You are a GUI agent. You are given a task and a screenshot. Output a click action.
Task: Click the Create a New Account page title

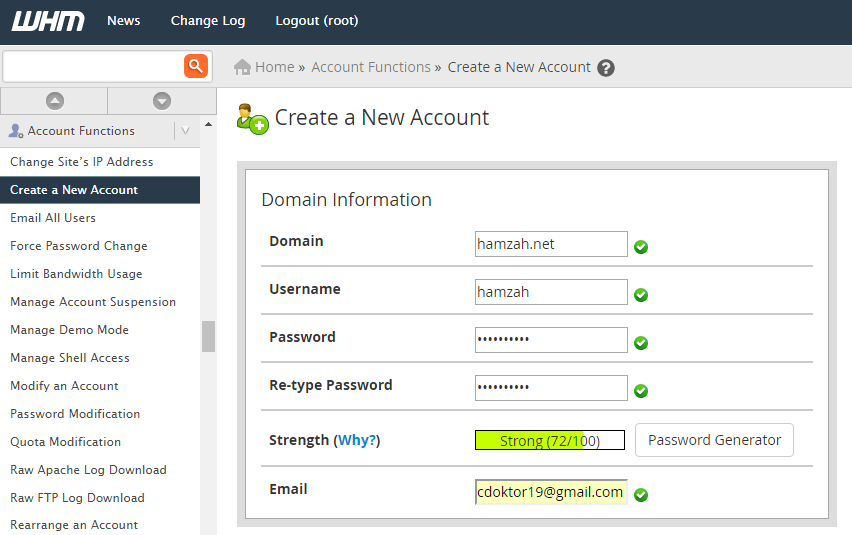click(x=381, y=118)
